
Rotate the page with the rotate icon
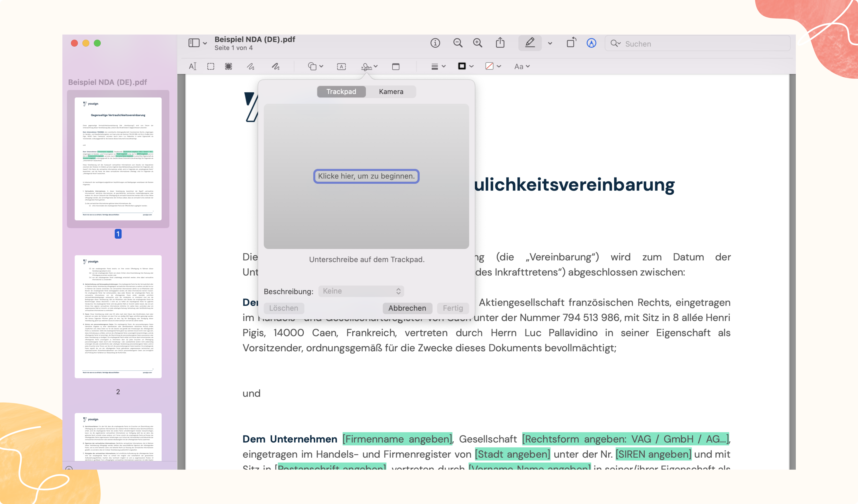coord(571,43)
